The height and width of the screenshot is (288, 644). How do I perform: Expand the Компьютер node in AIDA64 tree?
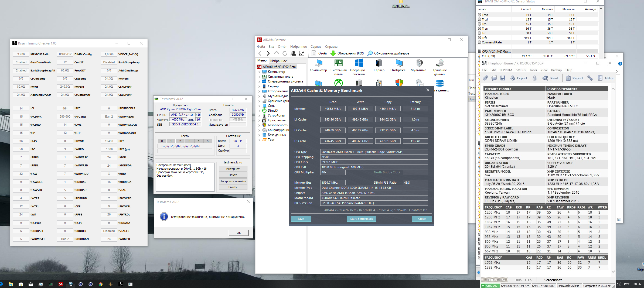259,72
